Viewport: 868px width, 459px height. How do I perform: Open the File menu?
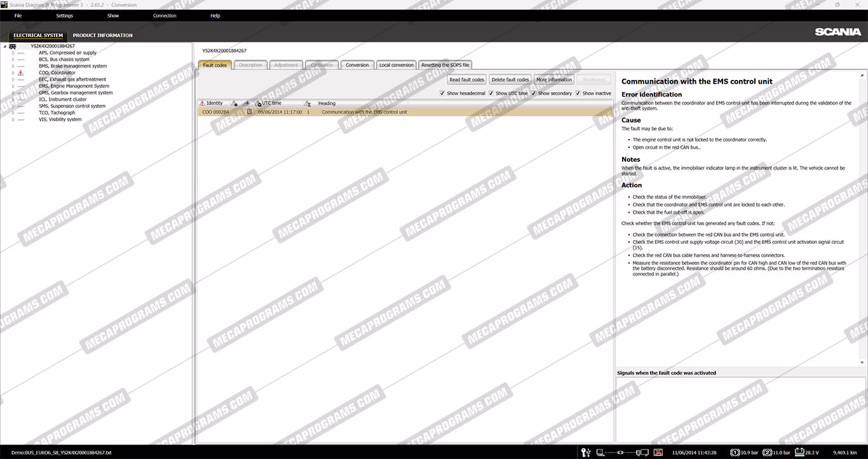(x=18, y=16)
